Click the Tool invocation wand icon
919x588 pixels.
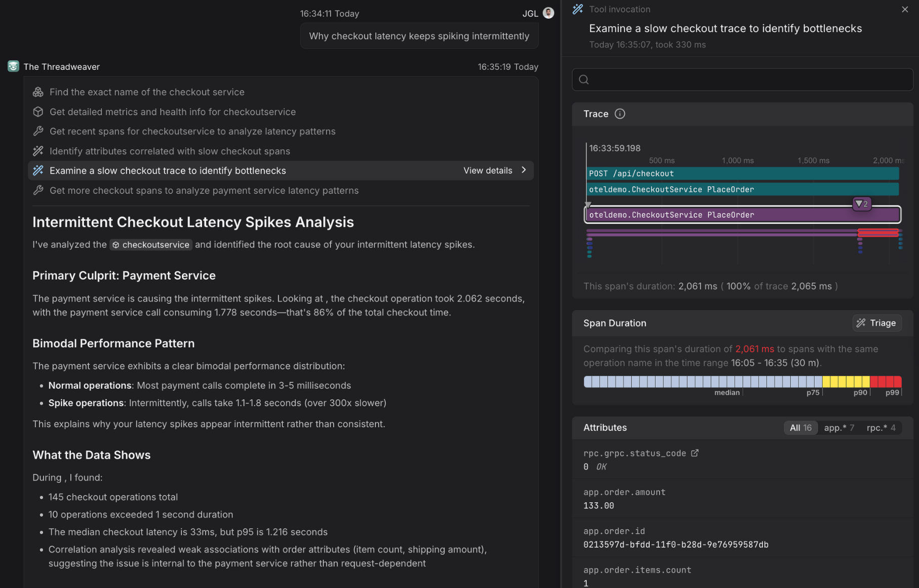tap(578, 9)
